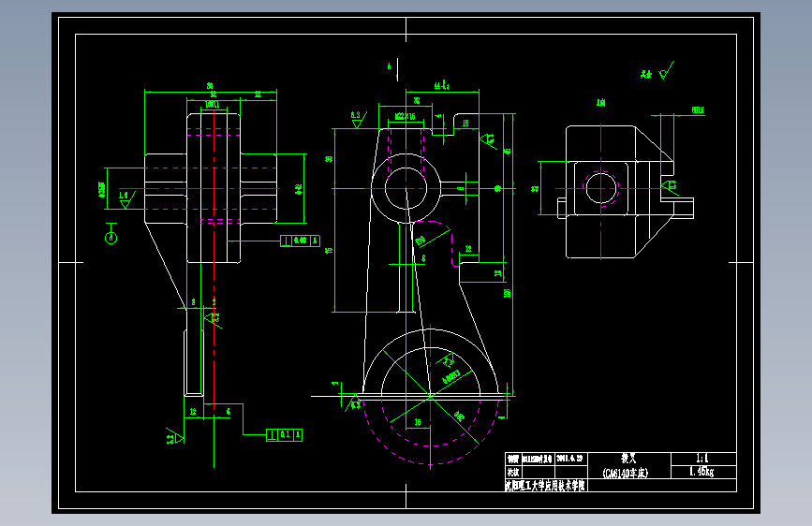
Task: Click the 拨叉 part name in title block
Action: [628, 459]
